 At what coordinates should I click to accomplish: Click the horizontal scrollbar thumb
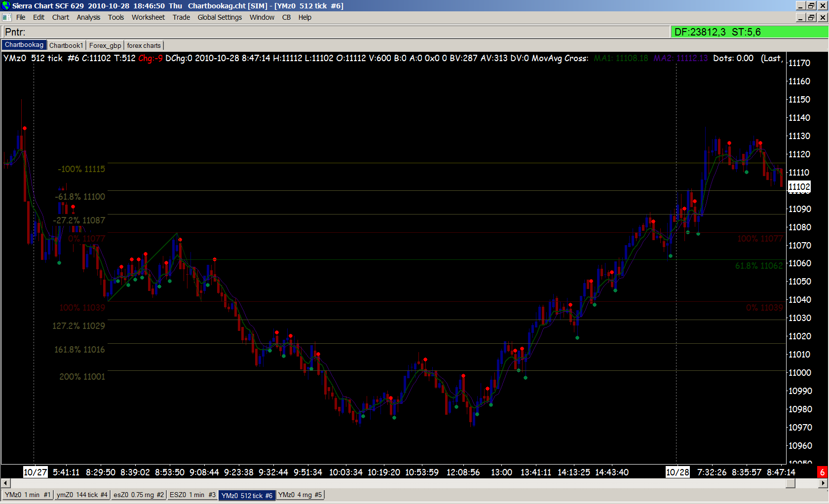[x=791, y=483]
